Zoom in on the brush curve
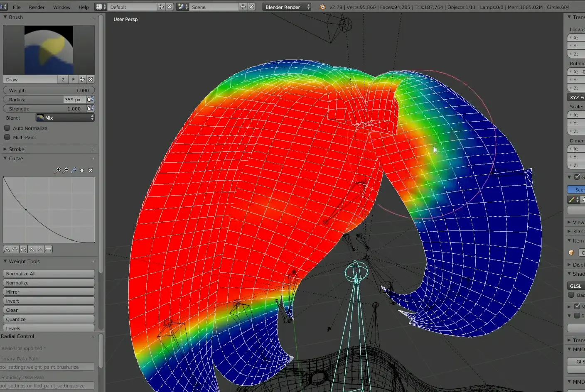The image size is (585, 392). [58, 170]
